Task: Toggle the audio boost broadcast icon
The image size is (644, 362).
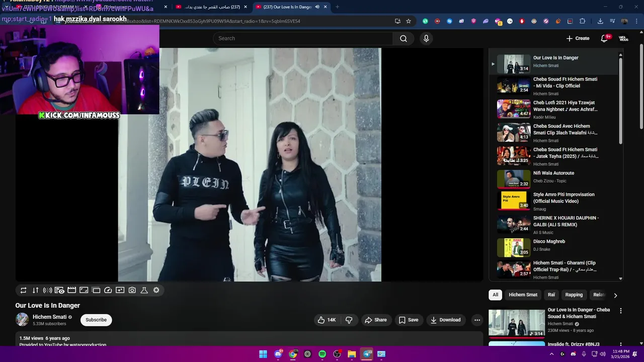Action: 48,290
